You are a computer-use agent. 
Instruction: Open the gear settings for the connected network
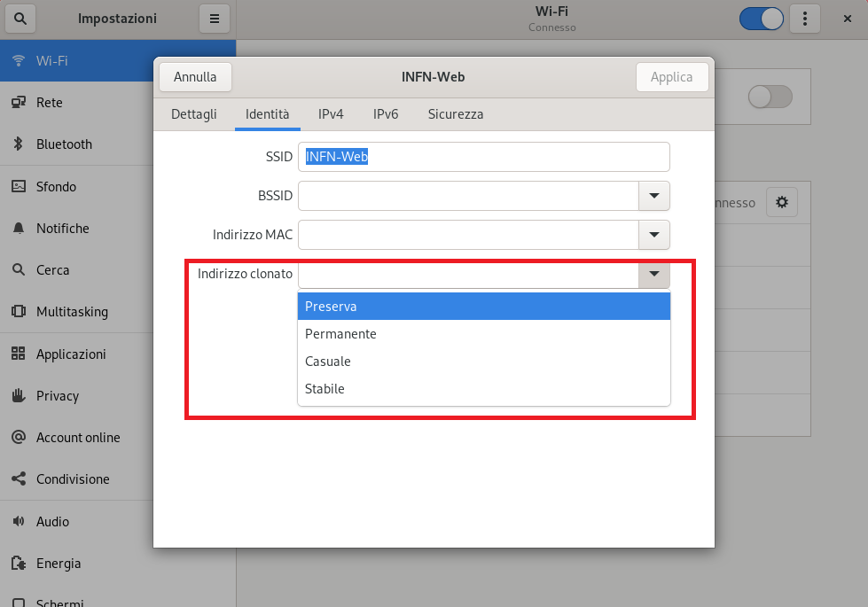coord(782,202)
